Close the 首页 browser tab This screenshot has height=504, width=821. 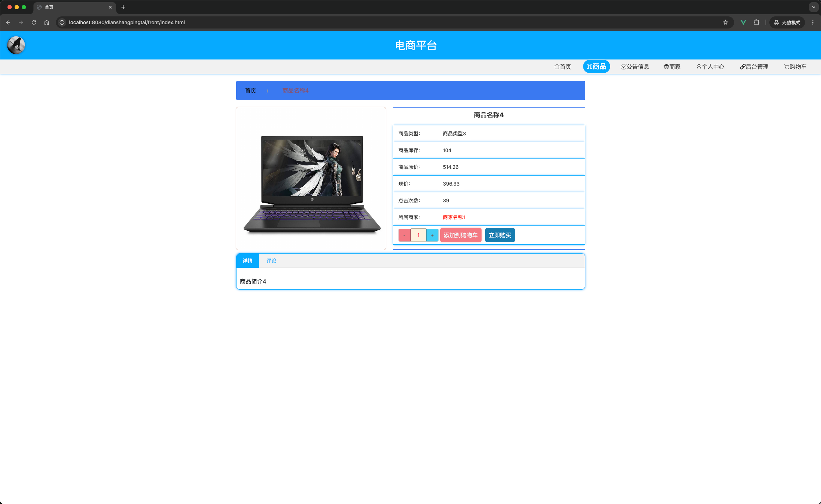[110, 7]
